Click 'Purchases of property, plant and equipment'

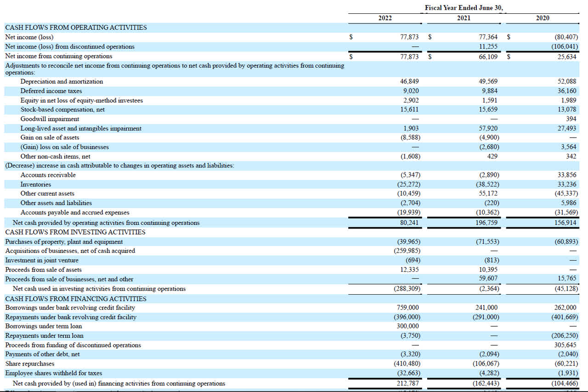pos(64,241)
